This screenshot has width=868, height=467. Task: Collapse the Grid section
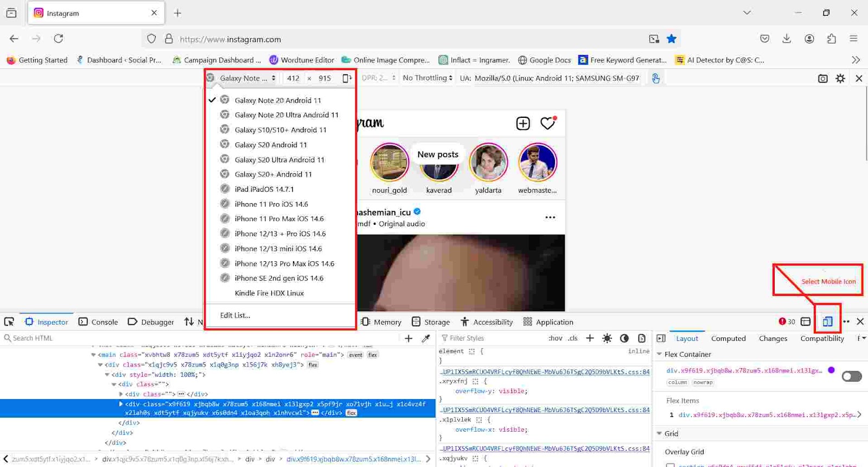pyautogui.click(x=660, y=433)
